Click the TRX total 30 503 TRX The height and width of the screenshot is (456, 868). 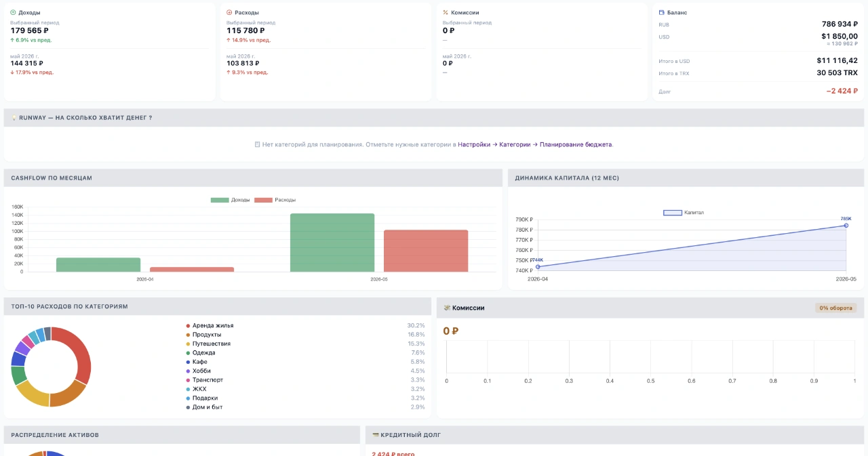tap(837, 72)
